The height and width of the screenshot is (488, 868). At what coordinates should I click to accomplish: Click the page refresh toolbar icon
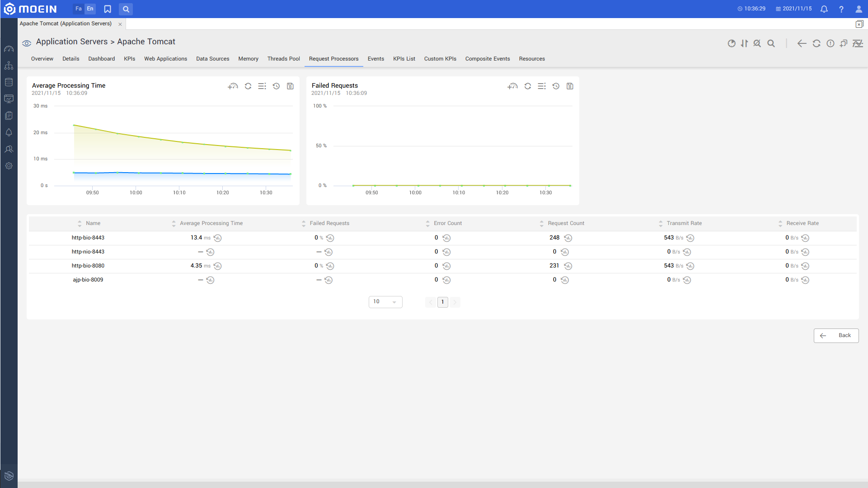pos(816,43)
